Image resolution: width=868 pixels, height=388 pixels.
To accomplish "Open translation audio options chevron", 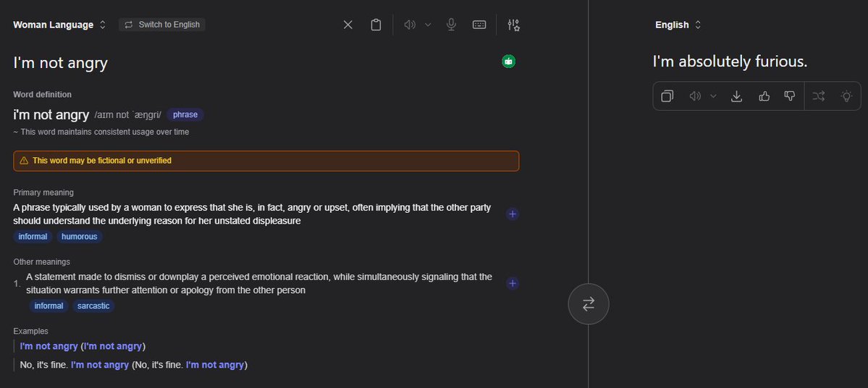I will tap(714, 96).
